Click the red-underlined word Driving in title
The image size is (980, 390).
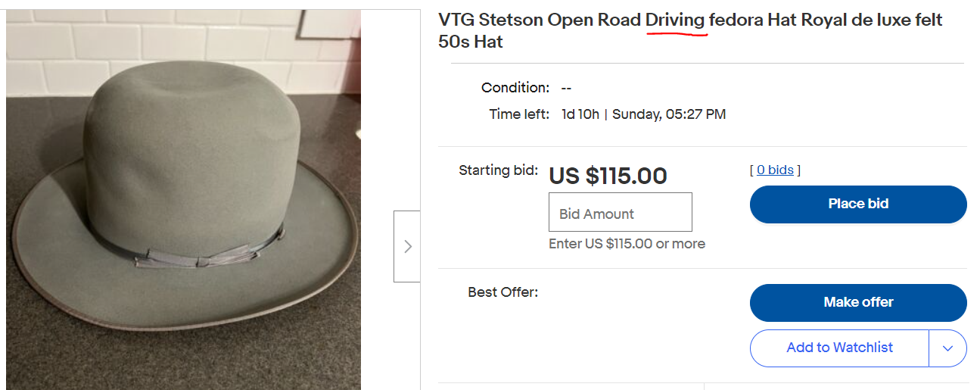tap(675, 20)
